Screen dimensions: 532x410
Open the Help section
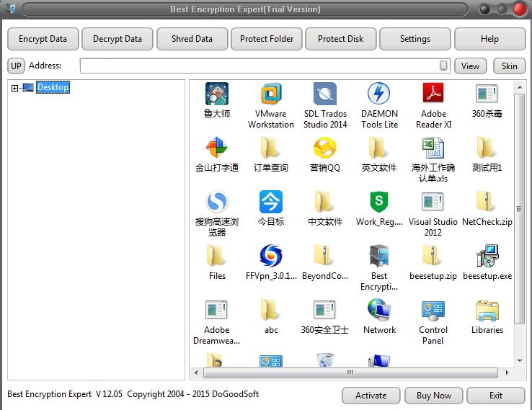[x=489, y=39]
